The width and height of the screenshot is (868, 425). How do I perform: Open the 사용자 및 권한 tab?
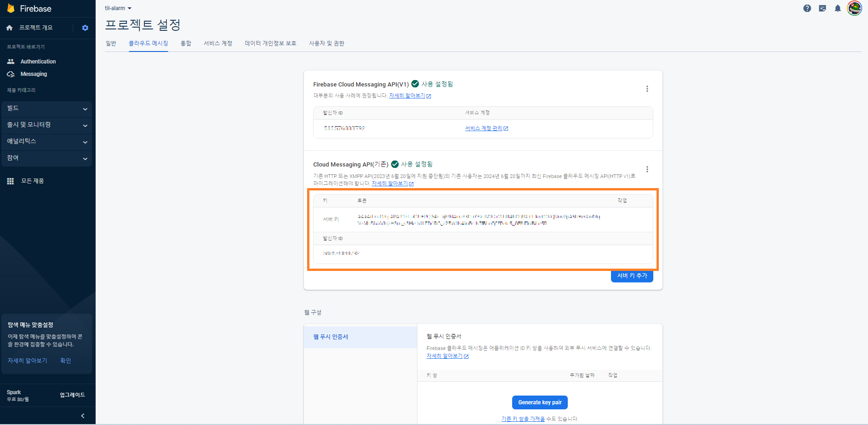326,43
